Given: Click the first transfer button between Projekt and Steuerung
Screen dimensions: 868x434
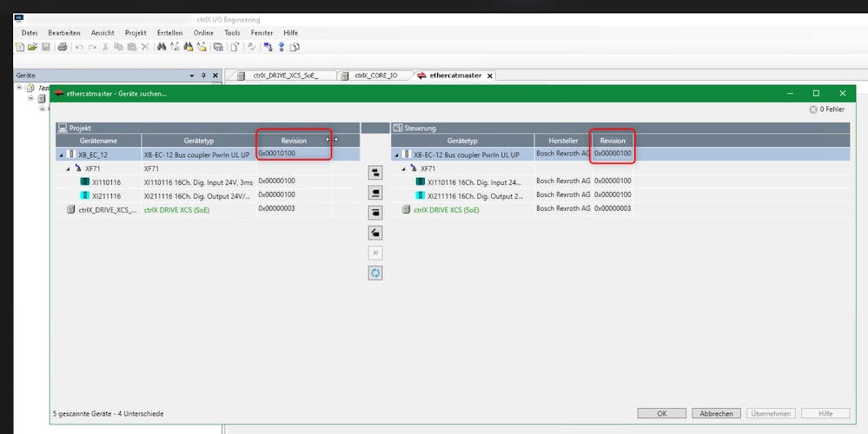Looking at the screenshot, I should click(375, 174).
